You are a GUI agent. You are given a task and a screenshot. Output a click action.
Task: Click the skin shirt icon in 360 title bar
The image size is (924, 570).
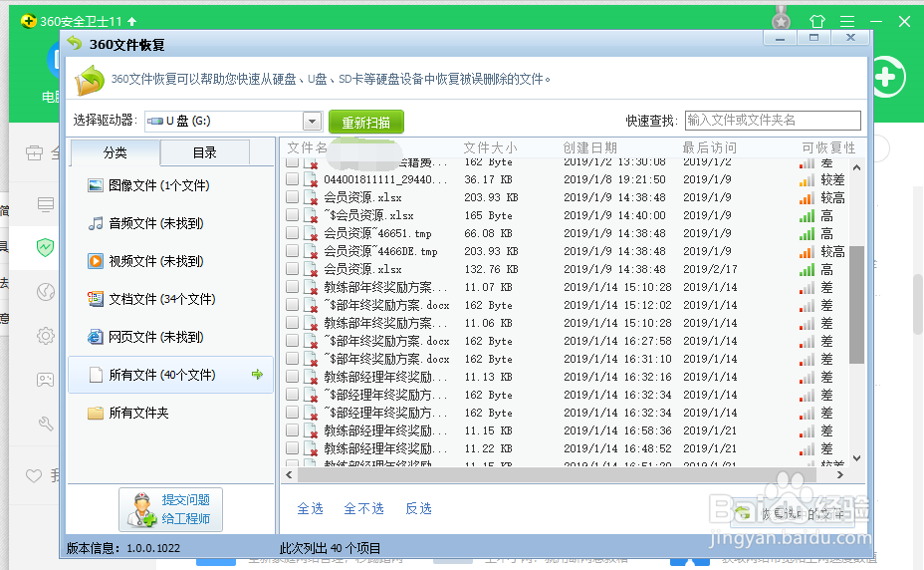[817, 21]
